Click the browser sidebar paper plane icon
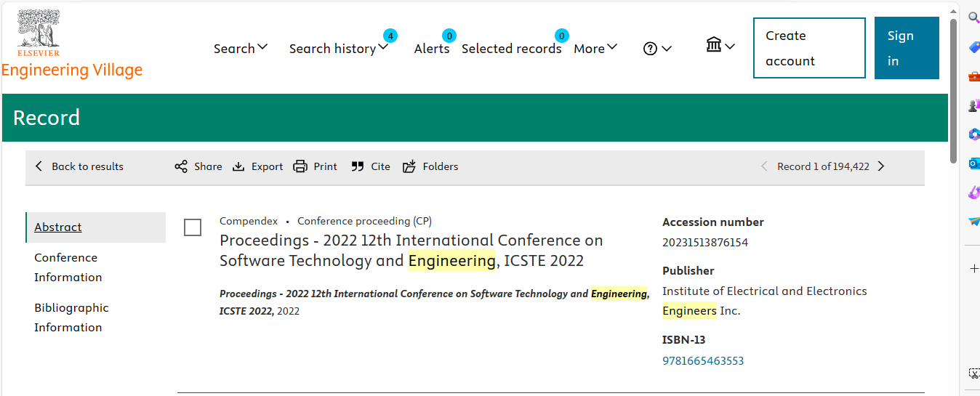 [x=974, y=222]
